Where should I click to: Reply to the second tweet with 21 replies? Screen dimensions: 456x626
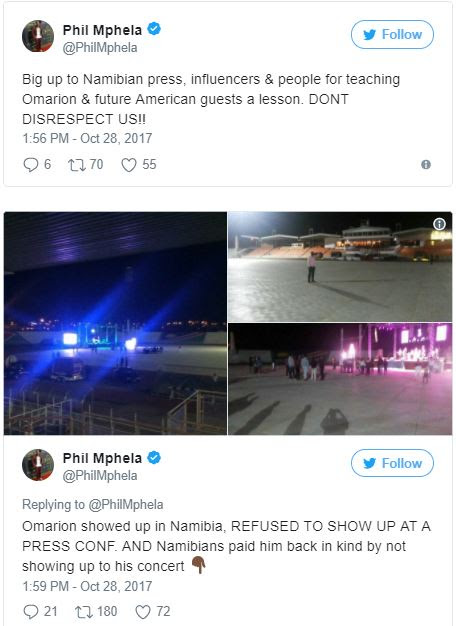click(x=31, y=611)
